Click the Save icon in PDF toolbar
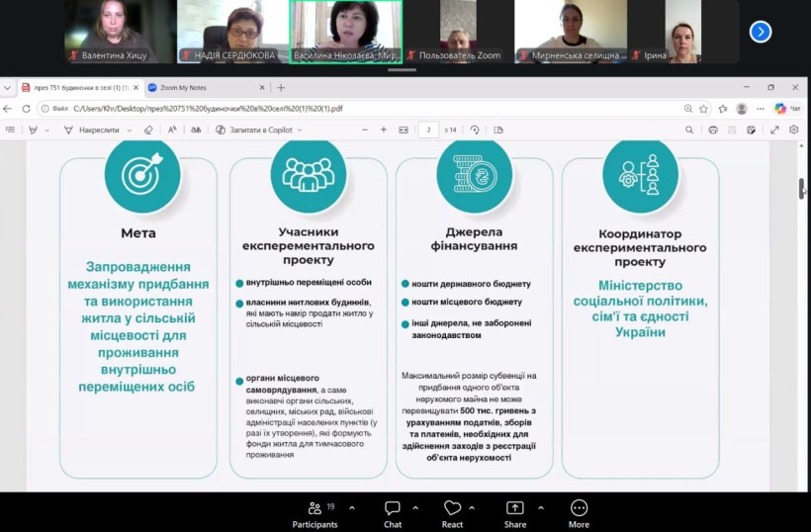The image size is (811, 532). point(732,131)
